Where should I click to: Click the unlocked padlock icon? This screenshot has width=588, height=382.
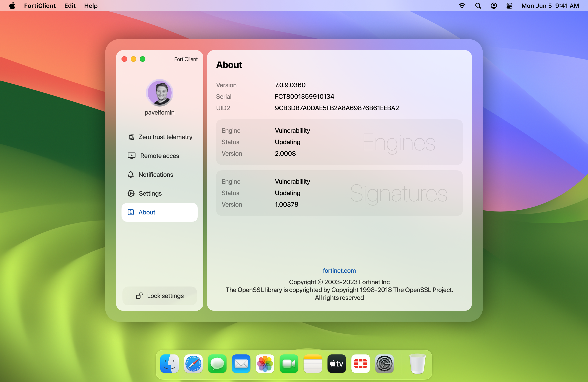click(x=139, y=296)
